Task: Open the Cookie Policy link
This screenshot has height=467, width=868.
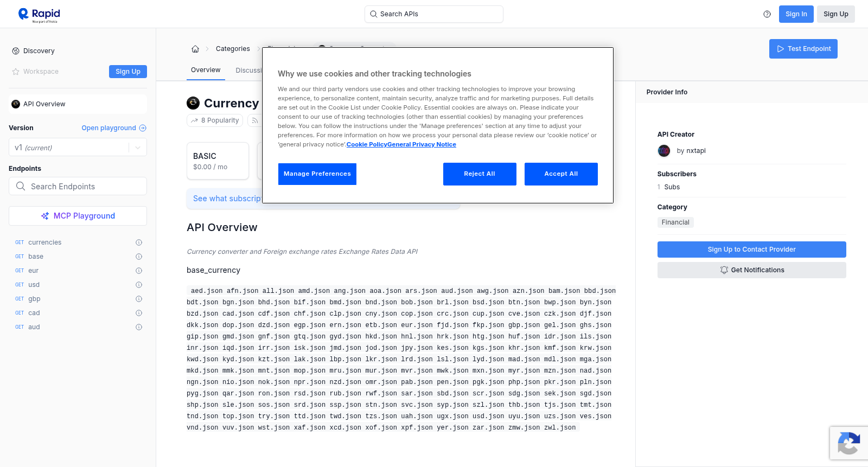Action: 367,144
